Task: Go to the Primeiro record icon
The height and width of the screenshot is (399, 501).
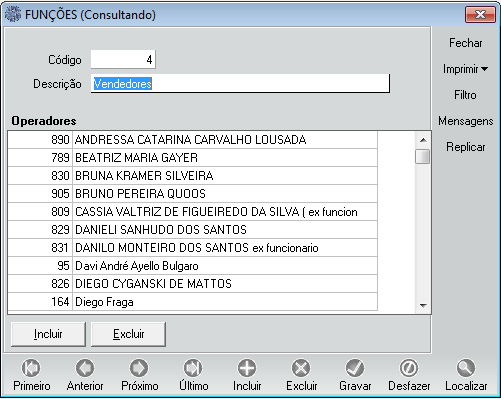Action: coord(31,368)
